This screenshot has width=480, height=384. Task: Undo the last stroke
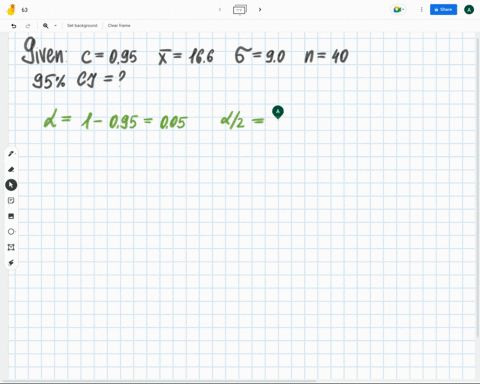pyautogui.click(x=14, y=26)
